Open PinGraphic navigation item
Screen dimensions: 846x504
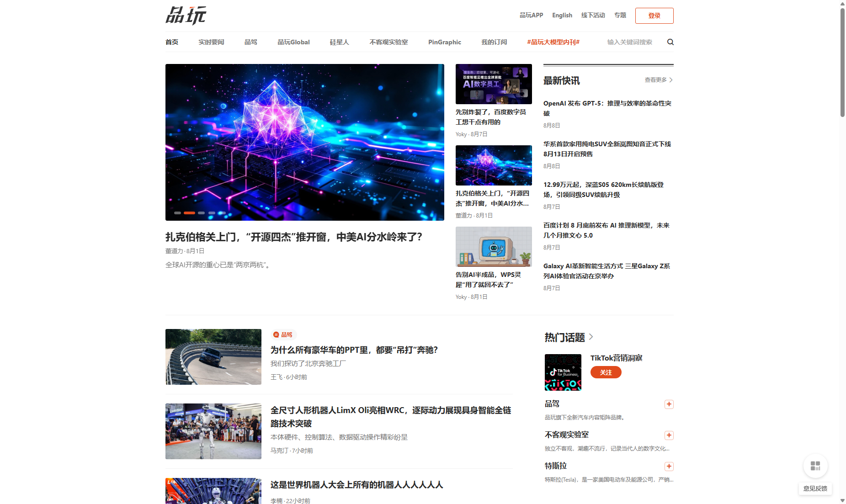tap(445, 42)
